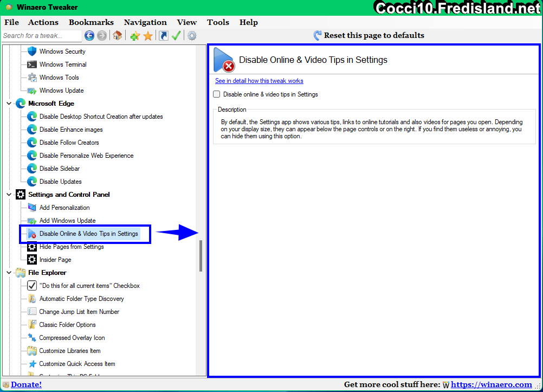543x392 pixels.
Task: Click the grayed forward arrow button
Action: coord(102,36)
